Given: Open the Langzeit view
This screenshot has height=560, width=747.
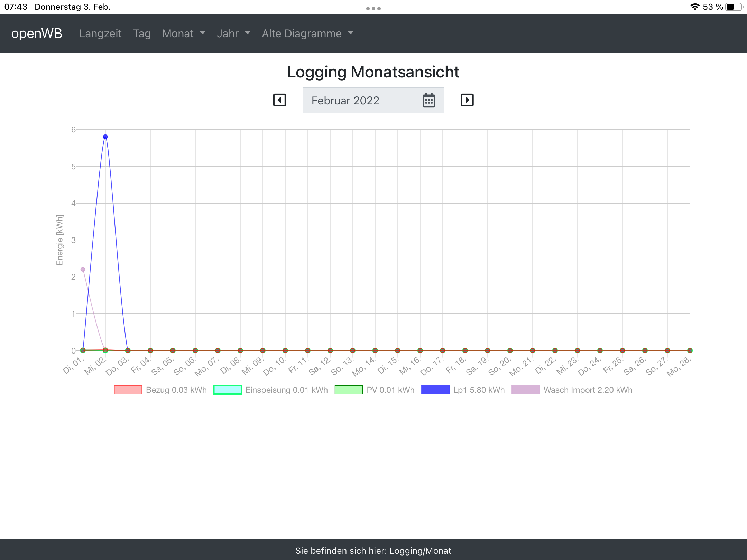Looking at the screenshot, I should (x=100, y=34).
